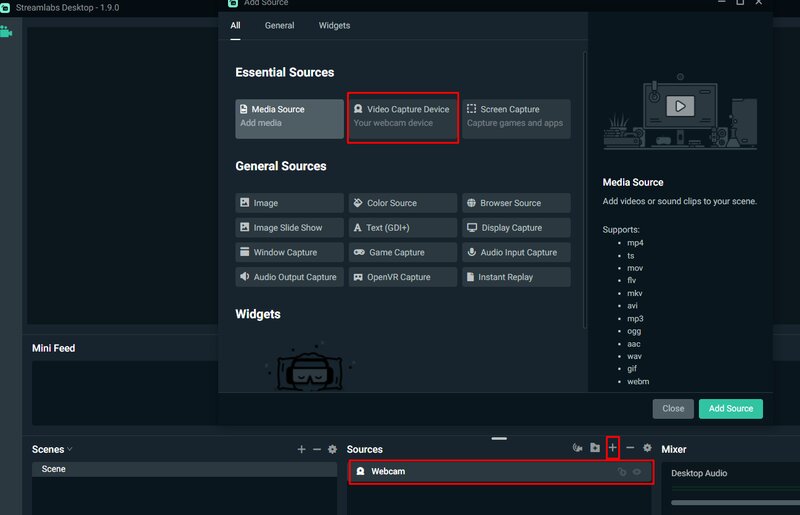The image size is (800, 515).
Task: Select Image Slide Show source
Action: click(289, 228)
